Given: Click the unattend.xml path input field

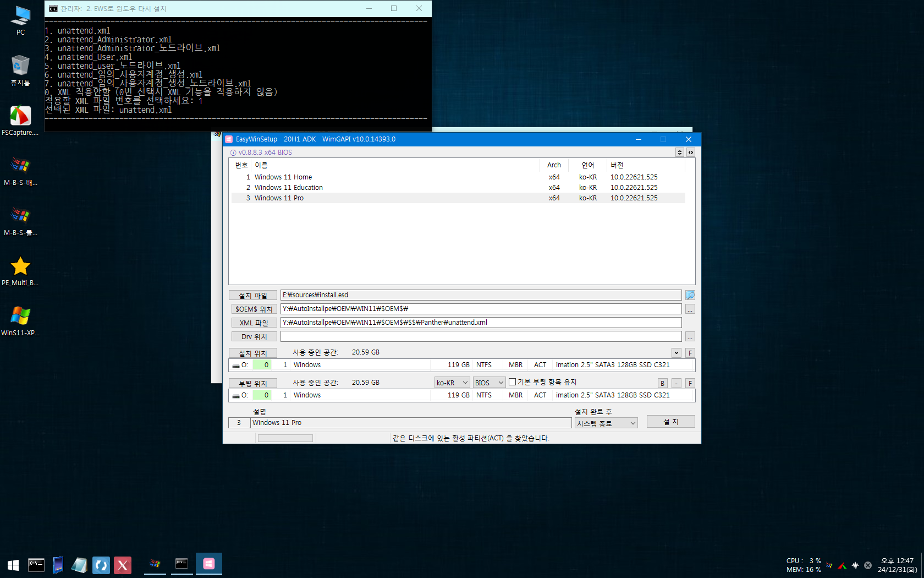Looking at the screenshot, I should coord(481,323).
